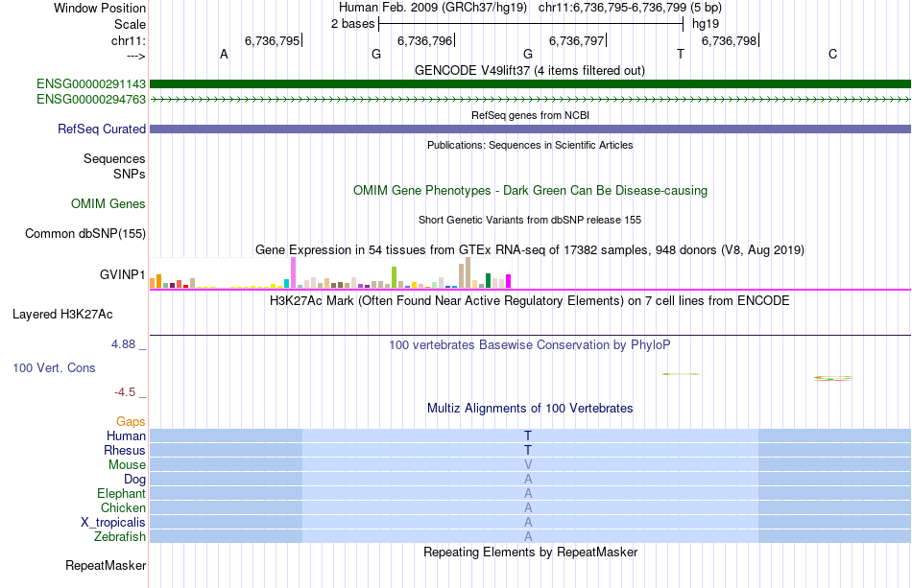Click the PhyloP conservation mark under base C
Screen dimensions: 912x588
click(833, 378)
